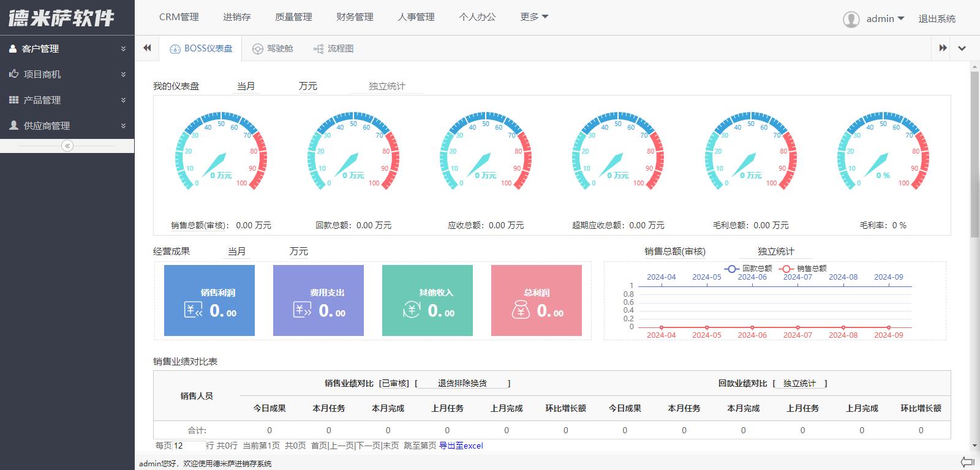This screenshot has height=470, width=980.
Task: Open 我的仪表盘 独立统计 dropdown
Action: (x=387, y=86)
